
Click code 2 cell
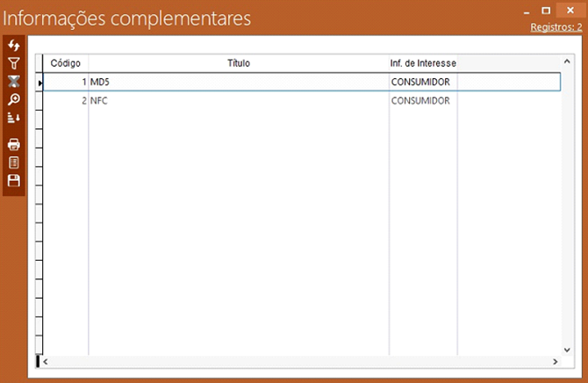tap(66, 101)
